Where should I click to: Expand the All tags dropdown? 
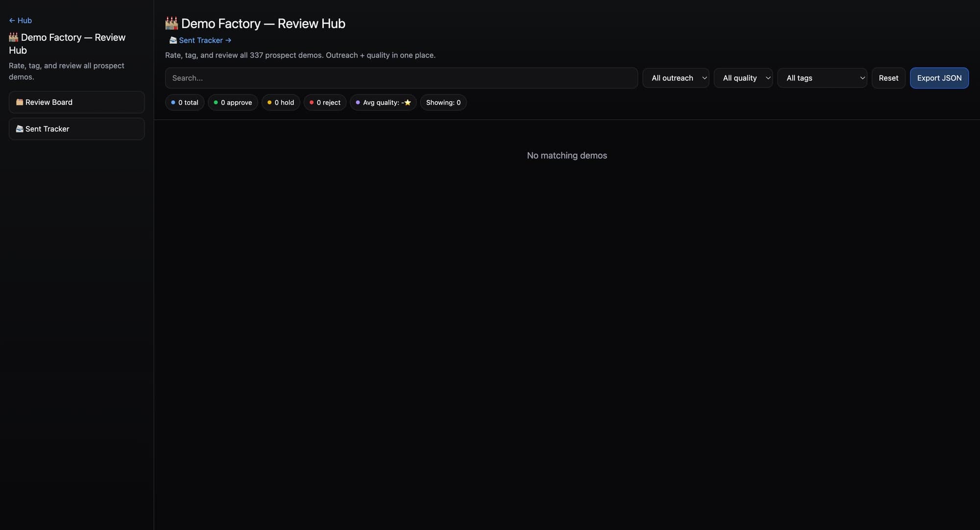(x=822, y=78)
